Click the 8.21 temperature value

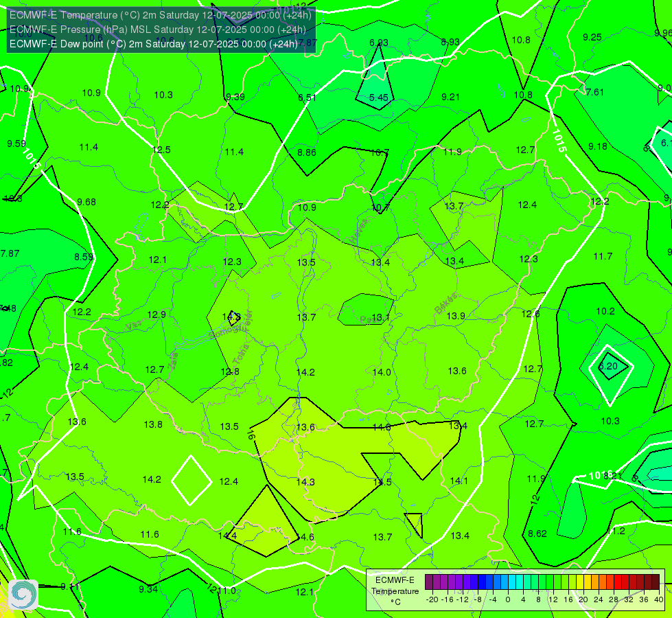pyautogui.click(x=613, y=476)
